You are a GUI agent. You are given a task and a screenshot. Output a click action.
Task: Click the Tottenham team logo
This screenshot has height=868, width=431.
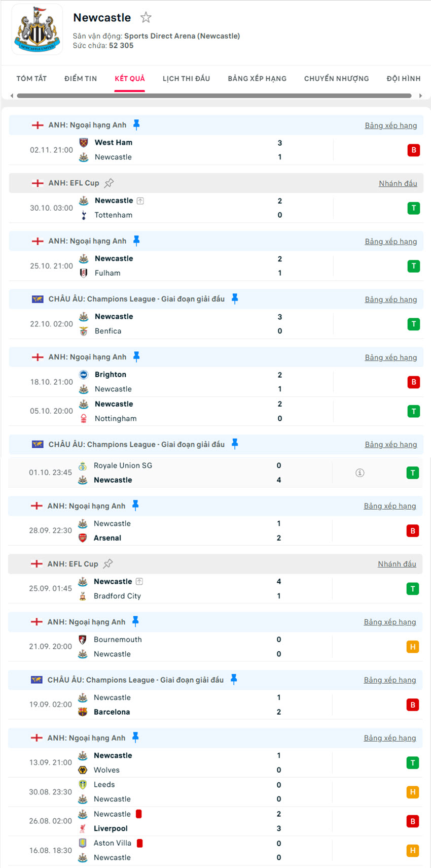(x=84, y=215)
